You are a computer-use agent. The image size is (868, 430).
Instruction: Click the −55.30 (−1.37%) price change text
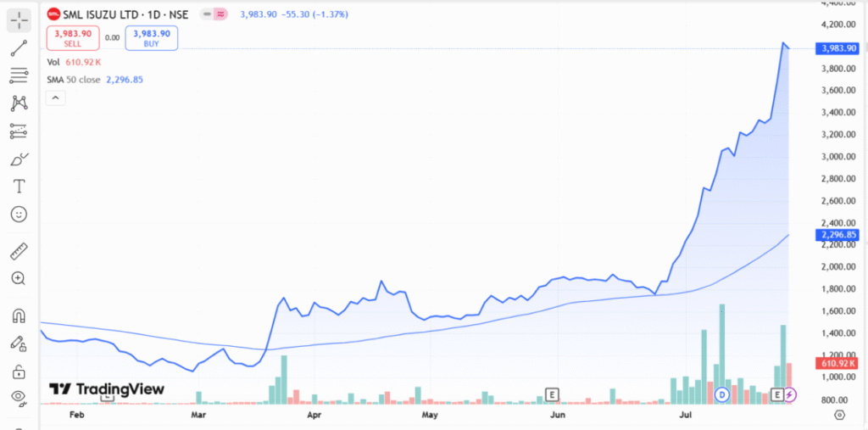[x=315, y=15]
